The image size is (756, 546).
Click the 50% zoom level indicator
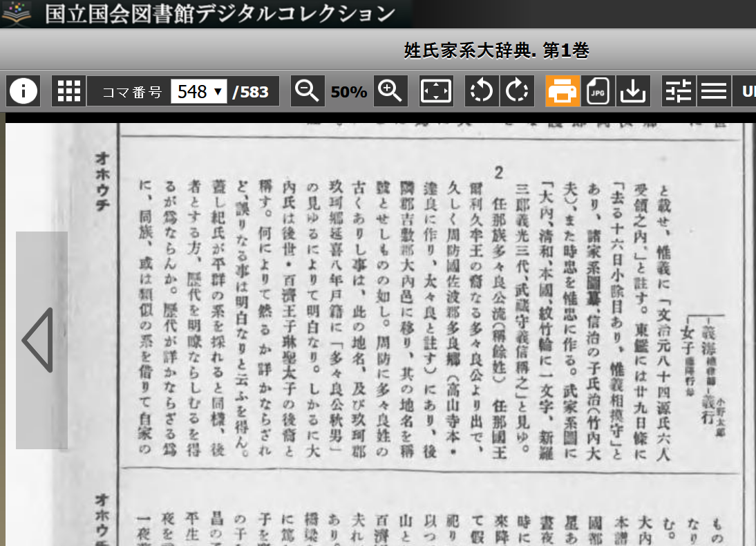(349, 92)
